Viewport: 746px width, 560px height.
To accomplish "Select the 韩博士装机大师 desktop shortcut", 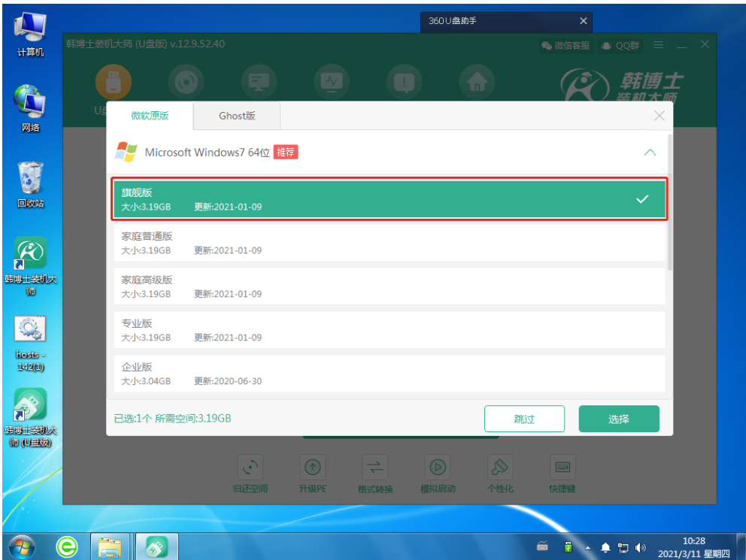I will pyautogui.click(x=30, y=266).
